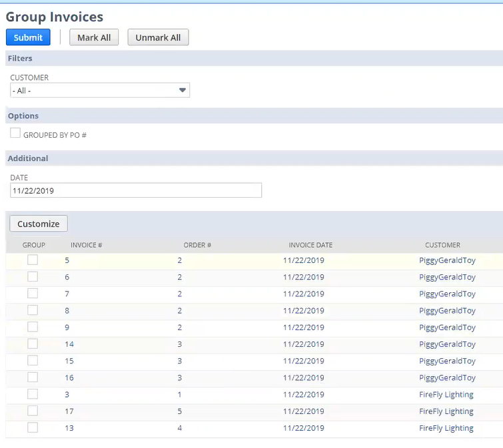Open FireFly Lighting link in invoice 13 row

446,428
